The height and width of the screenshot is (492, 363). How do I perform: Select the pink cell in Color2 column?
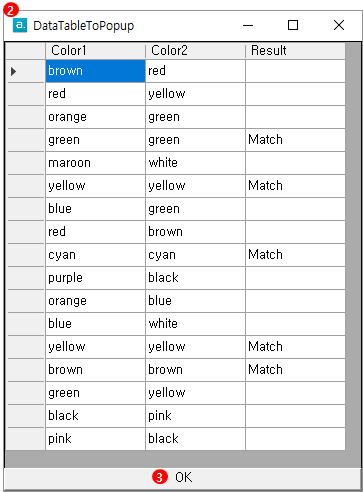click(195, 416)
